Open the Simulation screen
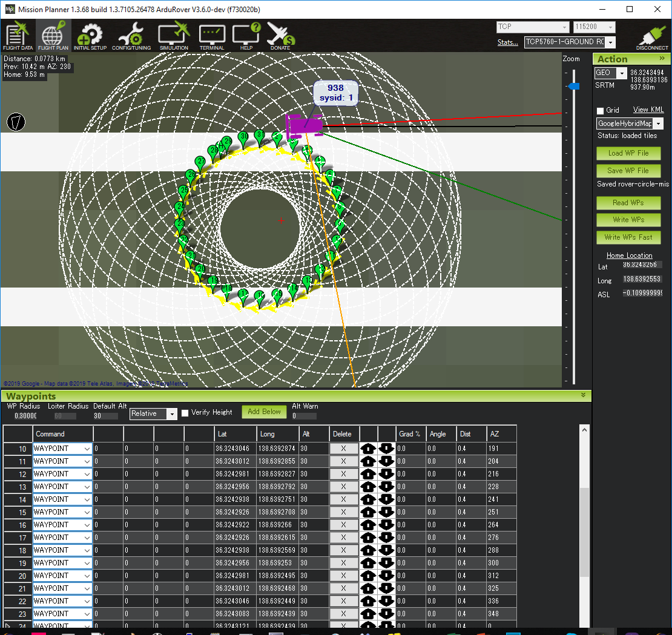This screenshot has height=635, width=672. pyautogui.click(x=174, y=36)
